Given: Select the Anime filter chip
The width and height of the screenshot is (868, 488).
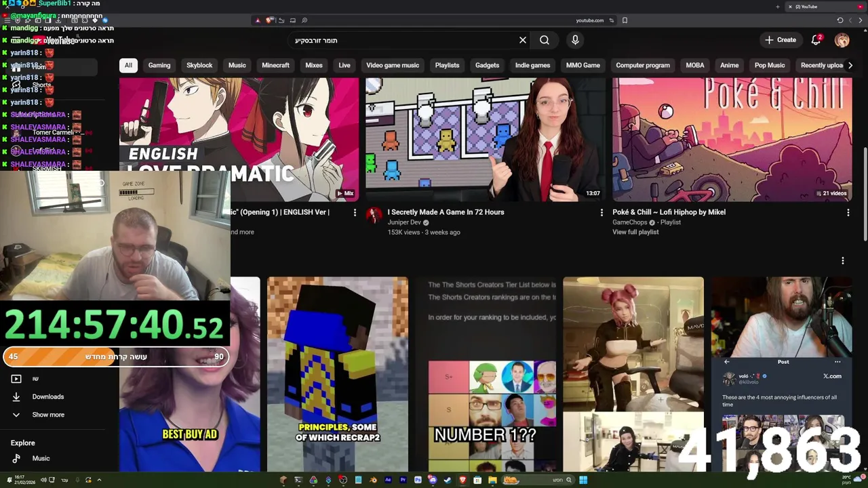Looking at the screenshot, I should pyautogui.click(x=730, y=65).
